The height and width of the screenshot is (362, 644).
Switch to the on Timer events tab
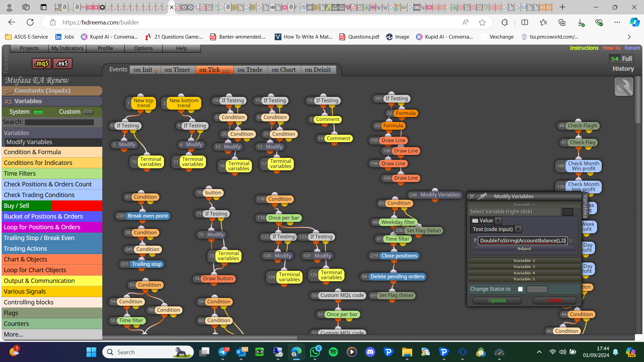click(x=177, y=70)
